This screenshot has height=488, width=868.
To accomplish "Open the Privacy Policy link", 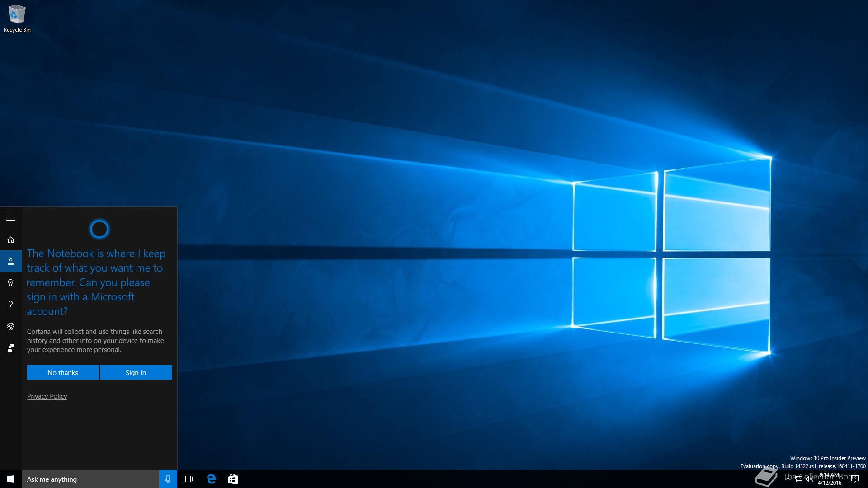I will tap(47, 396).
